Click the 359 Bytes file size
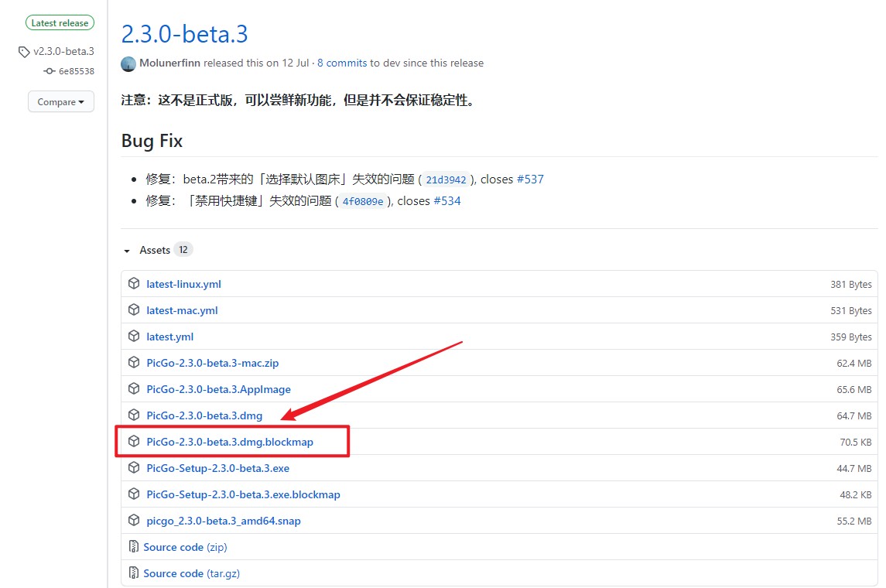Viewport: 886px width, 588px height. click(851, 337)
